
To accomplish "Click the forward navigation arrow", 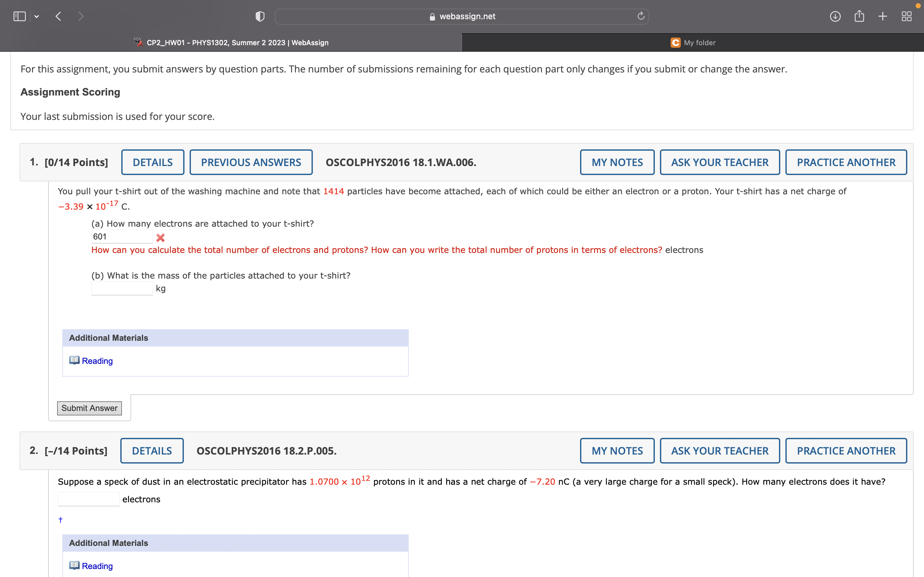I will point(81,16).
